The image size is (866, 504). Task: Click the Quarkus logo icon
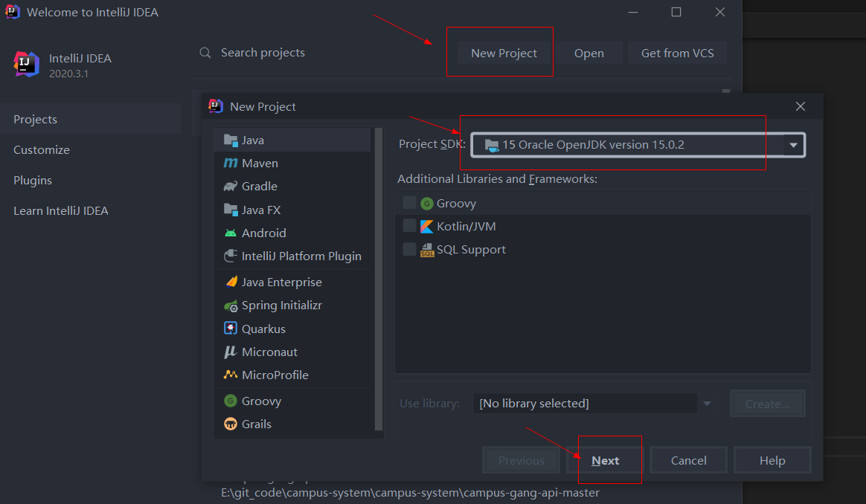click(x=231, y=329)
